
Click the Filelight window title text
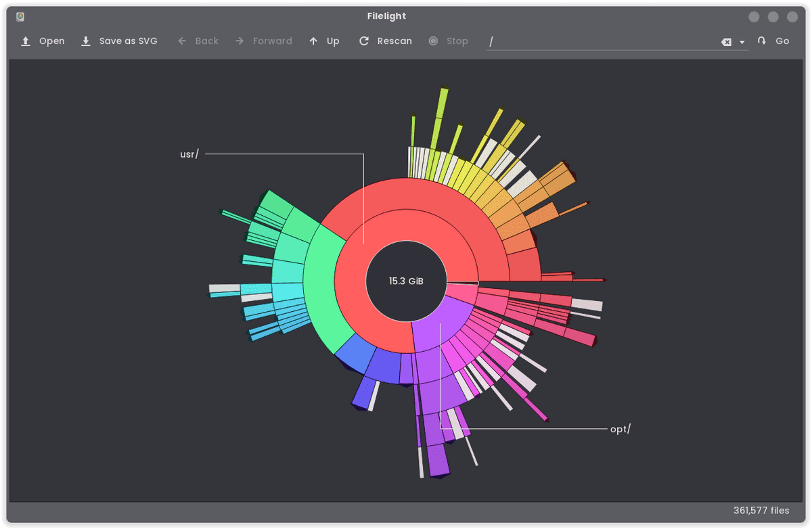coord(387,16)
